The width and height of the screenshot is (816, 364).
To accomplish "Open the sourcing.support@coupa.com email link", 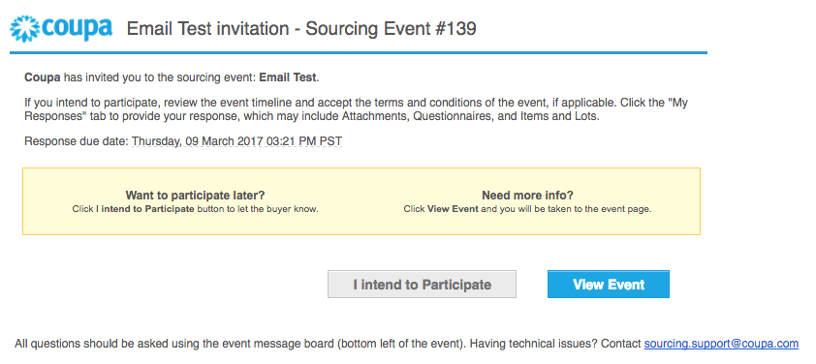I will 721,344.
